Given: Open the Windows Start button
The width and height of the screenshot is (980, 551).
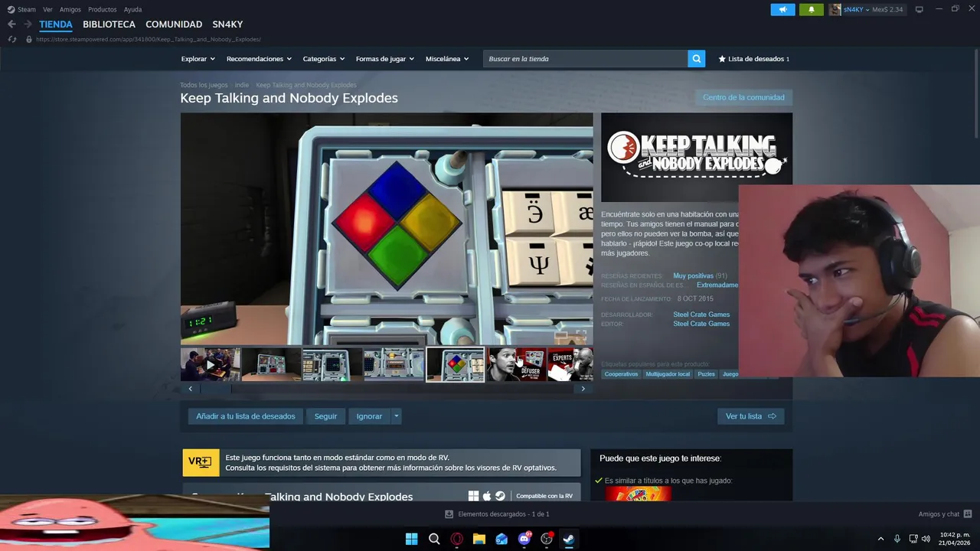Looking at the screenshot, I should [x=411, y=539].
